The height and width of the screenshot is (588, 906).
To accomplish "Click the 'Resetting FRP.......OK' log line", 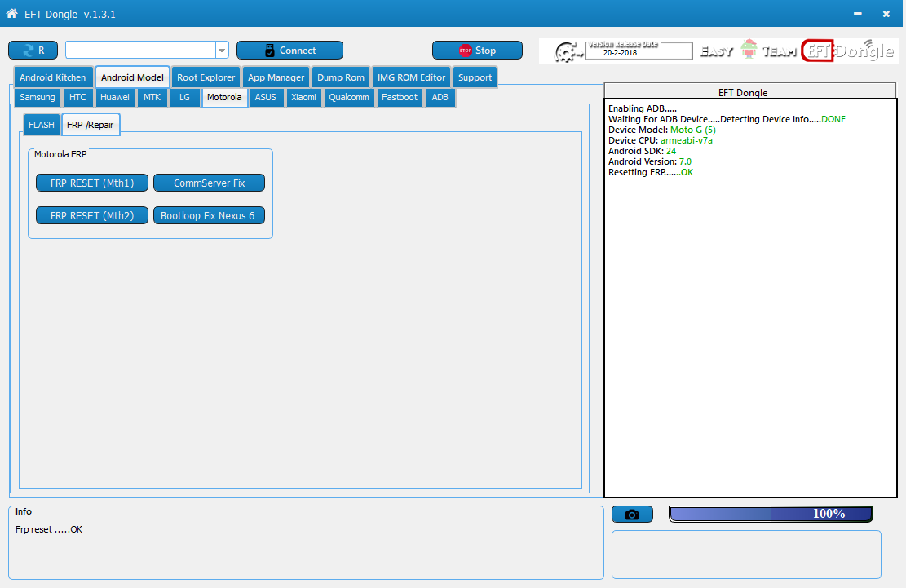I will [x=651, y=172].
